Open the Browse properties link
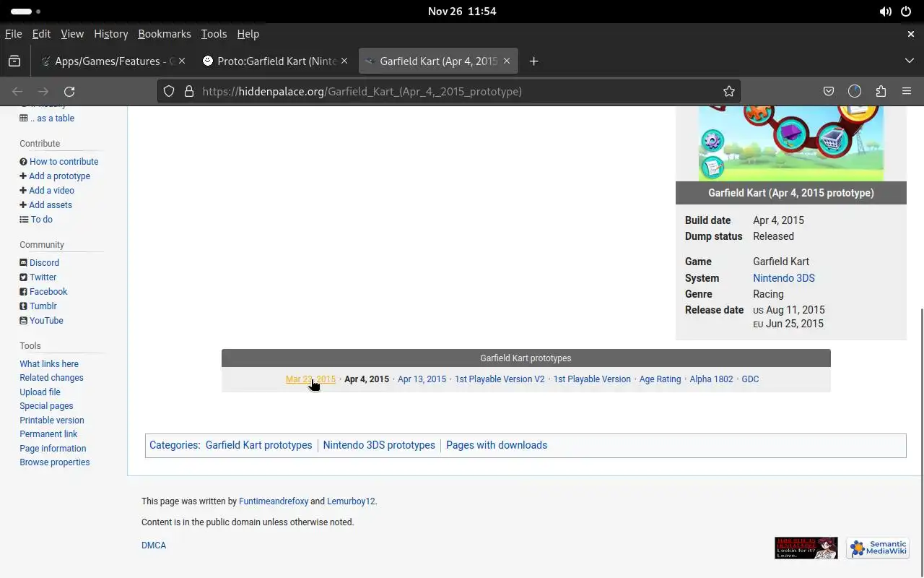The width and height of the screenshot is (924, 578). click(x=55, y=462)
